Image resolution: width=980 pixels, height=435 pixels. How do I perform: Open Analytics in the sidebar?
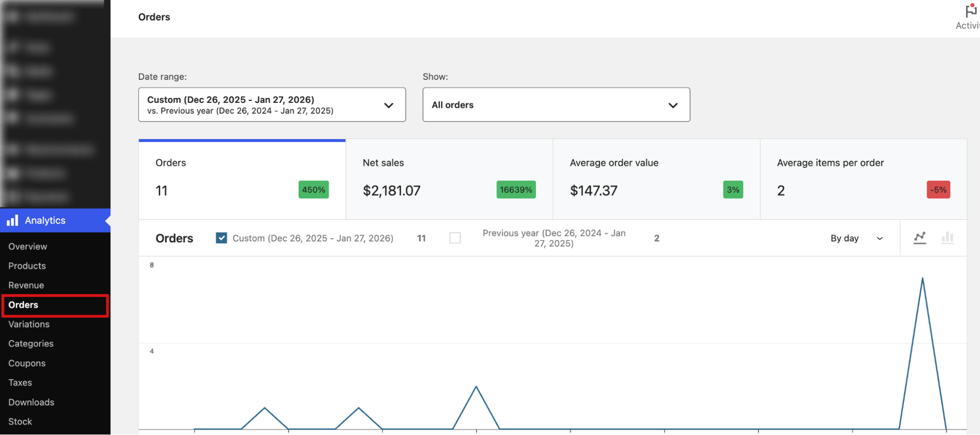pos(55,220)
